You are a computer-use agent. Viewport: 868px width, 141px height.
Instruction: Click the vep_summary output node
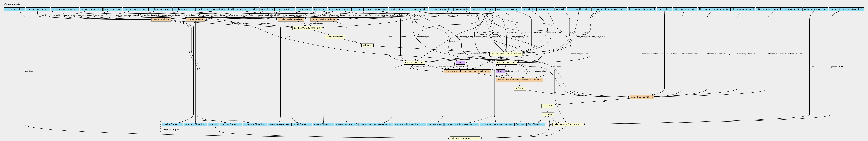pos(435,124)
